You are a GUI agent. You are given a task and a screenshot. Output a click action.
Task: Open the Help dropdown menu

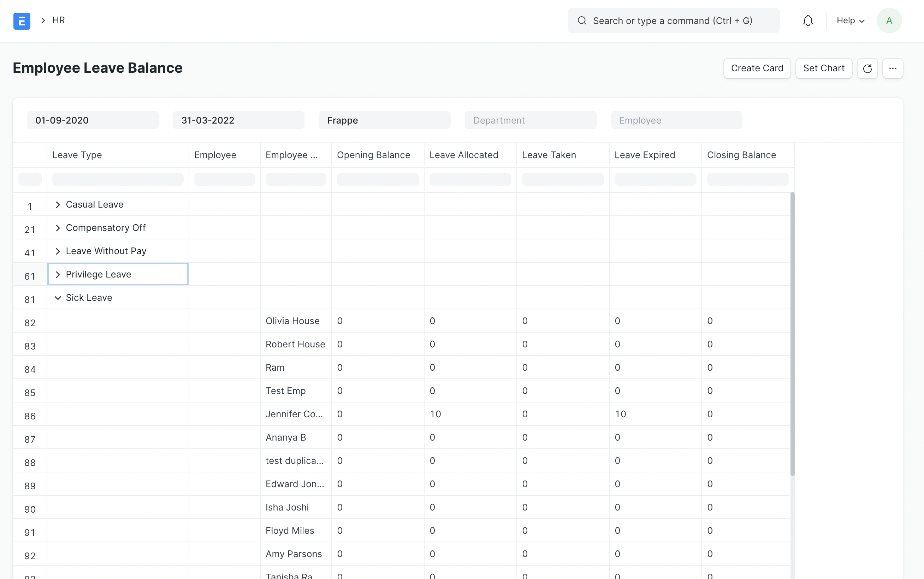click(x=850, y=21)
